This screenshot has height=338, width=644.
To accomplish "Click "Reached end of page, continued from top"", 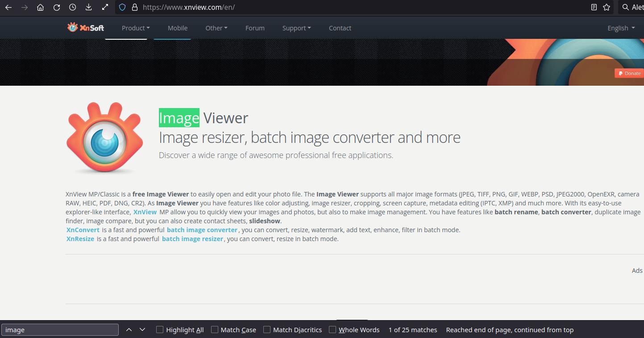I will [x=510, y=330].
